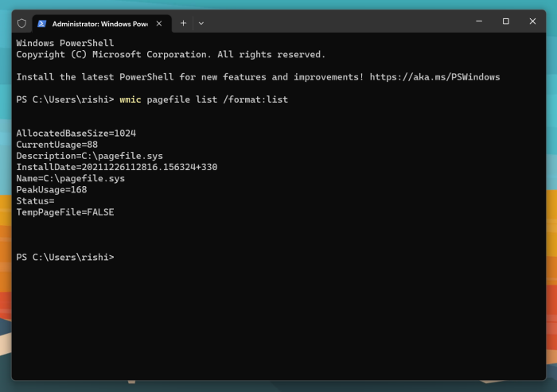Viewport: 557px width, 392px height.
Task: Click the TempPageFile=FALSE output line
Action: pos(64,212)
